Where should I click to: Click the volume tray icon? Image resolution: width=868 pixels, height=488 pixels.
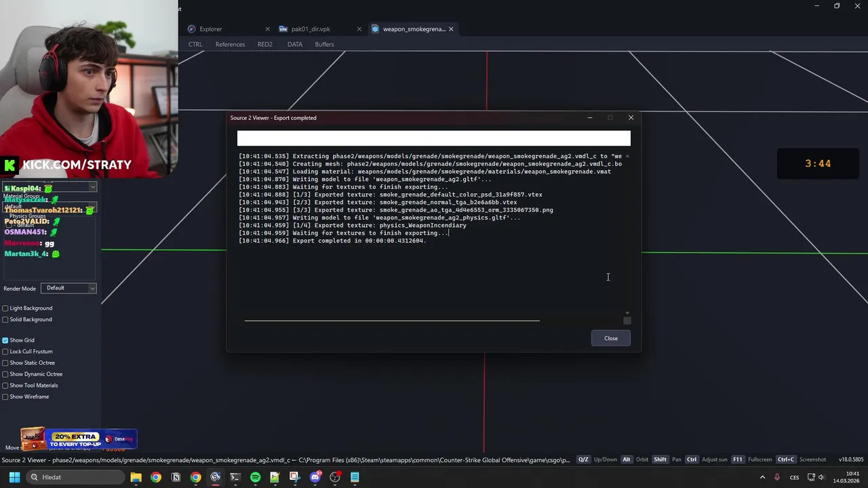tap(821, 477)
